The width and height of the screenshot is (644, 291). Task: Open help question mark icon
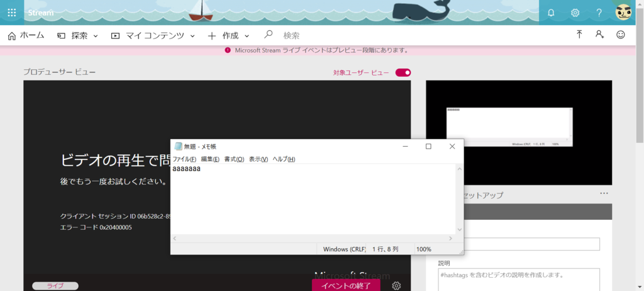599,13
